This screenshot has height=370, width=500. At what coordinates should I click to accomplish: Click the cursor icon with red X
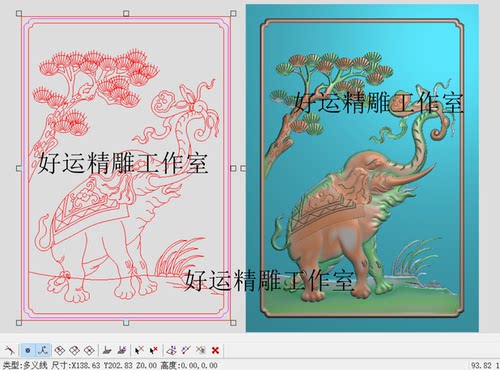click(x=153, y=350)
